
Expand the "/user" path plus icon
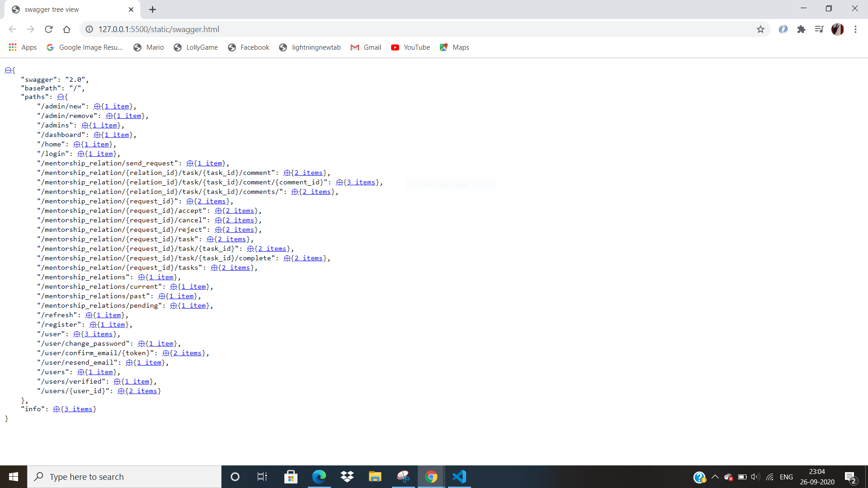(76, 334)
